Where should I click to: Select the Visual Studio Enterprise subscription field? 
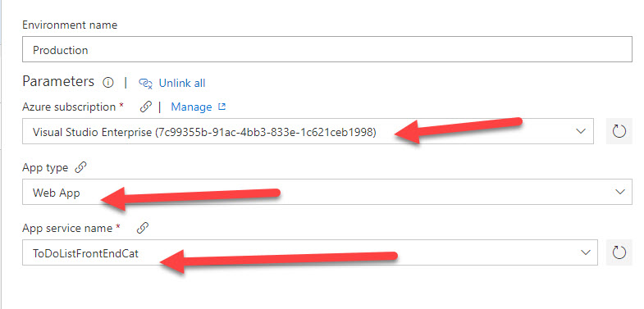point(308,131)
